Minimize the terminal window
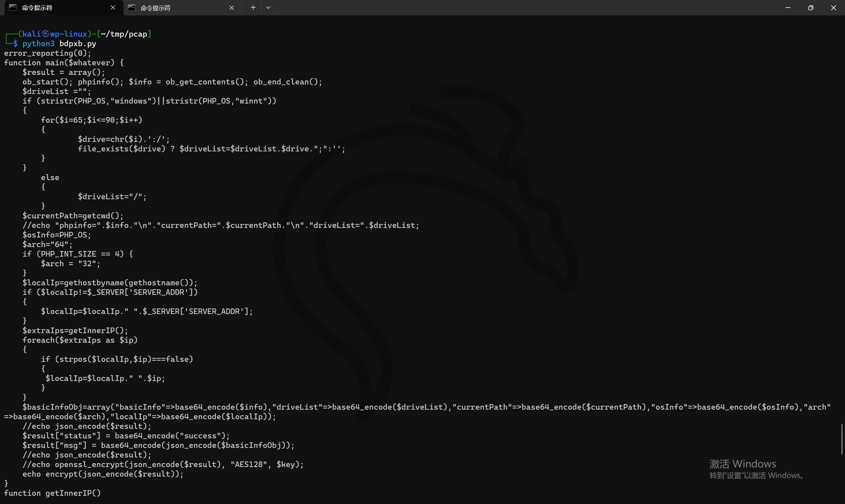The height and width of the screenshot is (504, 845). [788, 8]
